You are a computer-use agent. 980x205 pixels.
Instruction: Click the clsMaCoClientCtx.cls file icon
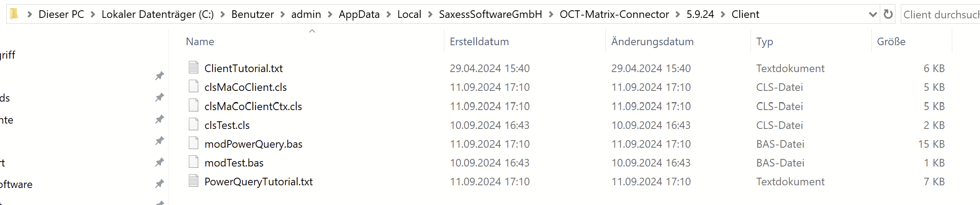(x=193, y=106)
